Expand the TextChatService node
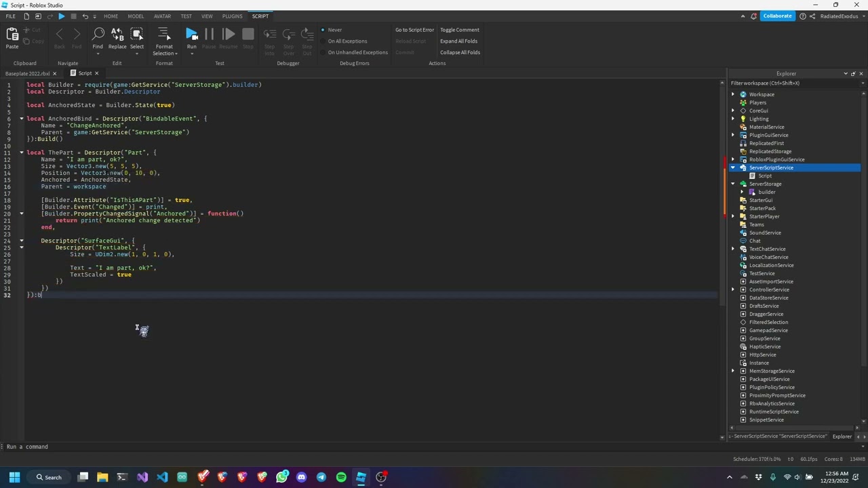 733,249
